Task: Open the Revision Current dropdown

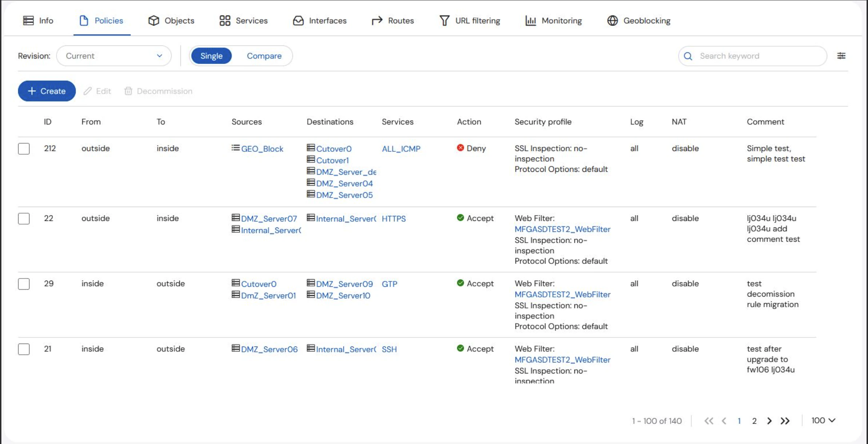Action: [x=114, y=56]
